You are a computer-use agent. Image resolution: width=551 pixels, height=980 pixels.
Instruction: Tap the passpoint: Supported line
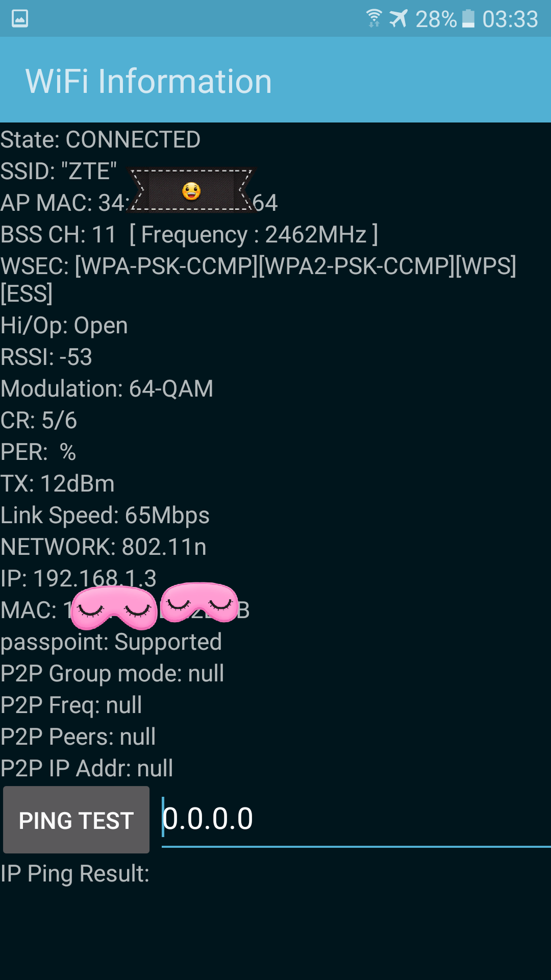click(111, 642)
